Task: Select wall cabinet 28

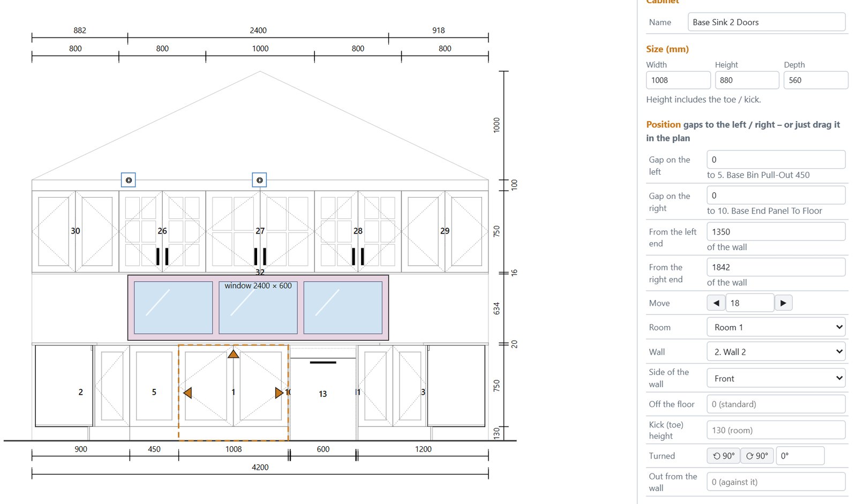Action: click(x=358, y=231)
